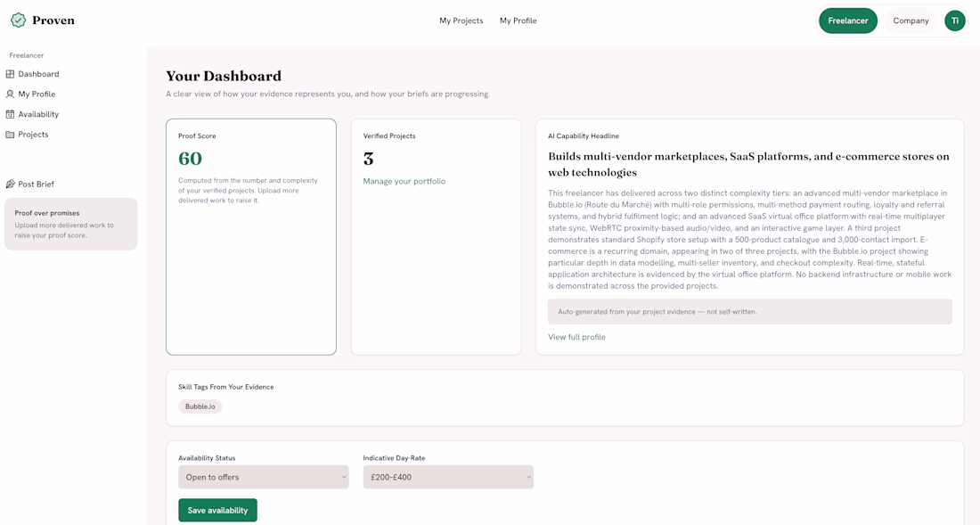Click the Proof over promises info box
Viewport: 980px width, 525px height.
click(71, 224)
